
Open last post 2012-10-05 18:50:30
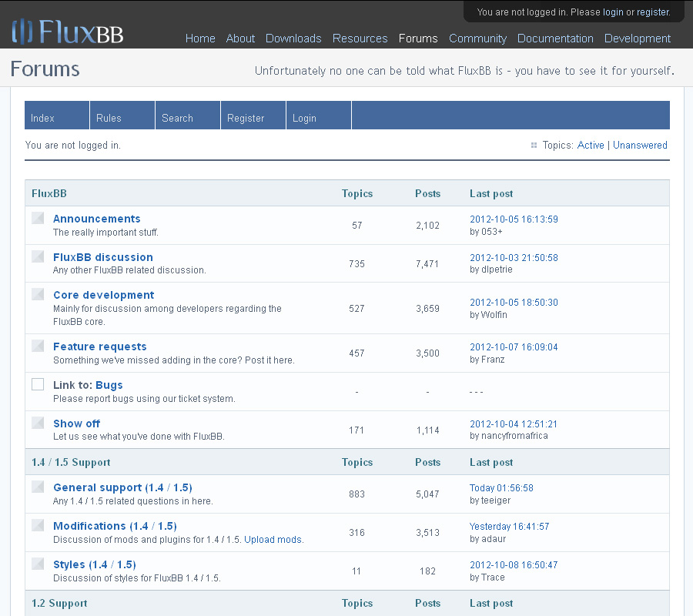point(514,303)
